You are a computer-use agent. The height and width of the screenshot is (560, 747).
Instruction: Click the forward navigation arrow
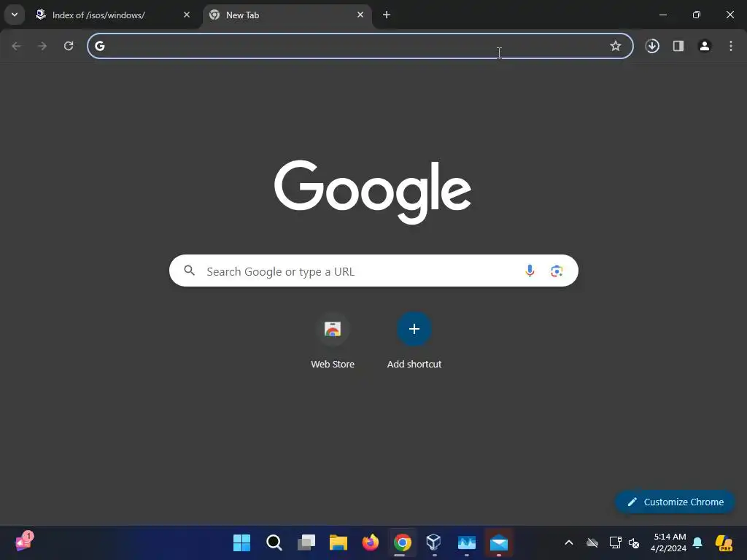pos(42,46)
